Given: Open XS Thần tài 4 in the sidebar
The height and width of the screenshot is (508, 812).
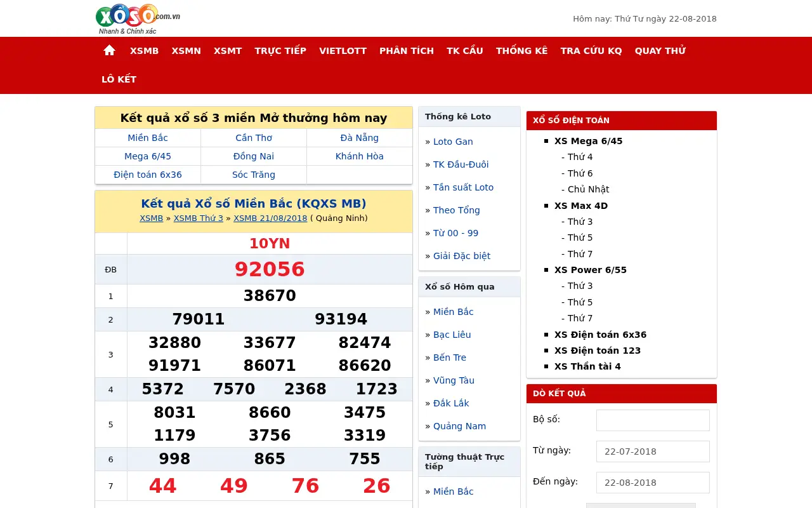Looking at the screenshot, I should [x=587, y=366].
